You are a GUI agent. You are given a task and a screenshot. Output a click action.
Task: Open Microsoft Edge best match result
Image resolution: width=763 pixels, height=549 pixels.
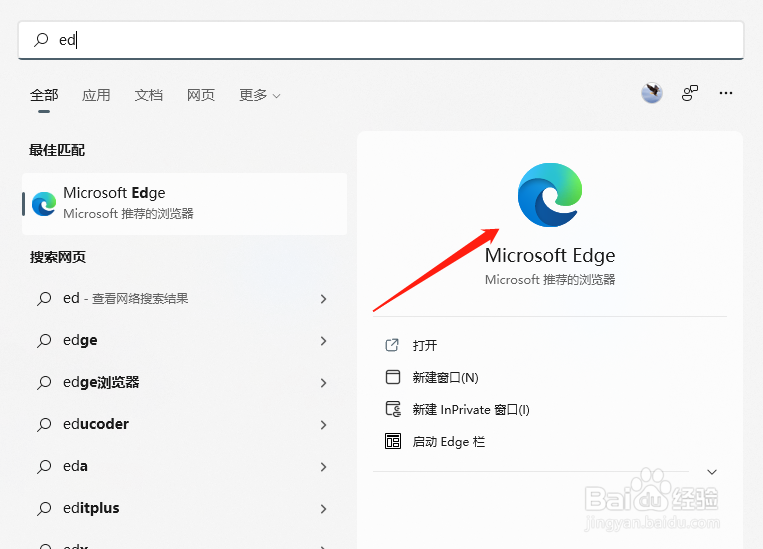(x=184, y=204)
